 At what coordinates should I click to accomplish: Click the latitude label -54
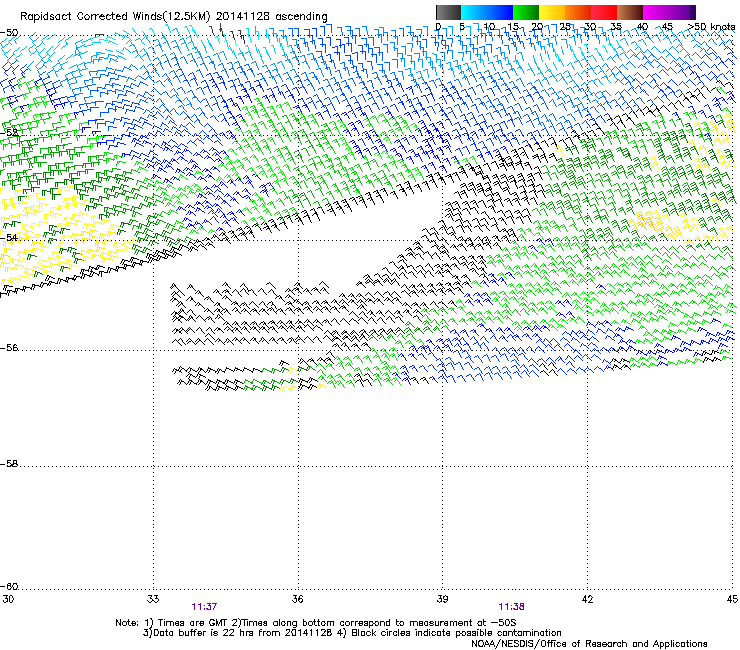click(9, 237)
